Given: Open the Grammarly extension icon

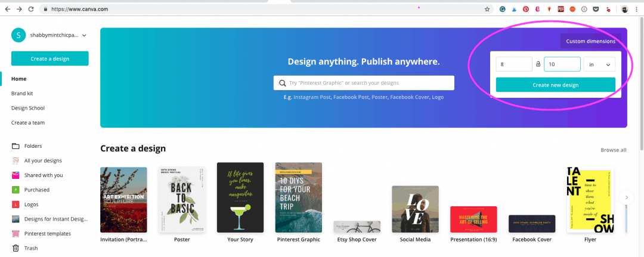Looking at the screenshot, I should (x=502, y=9).
